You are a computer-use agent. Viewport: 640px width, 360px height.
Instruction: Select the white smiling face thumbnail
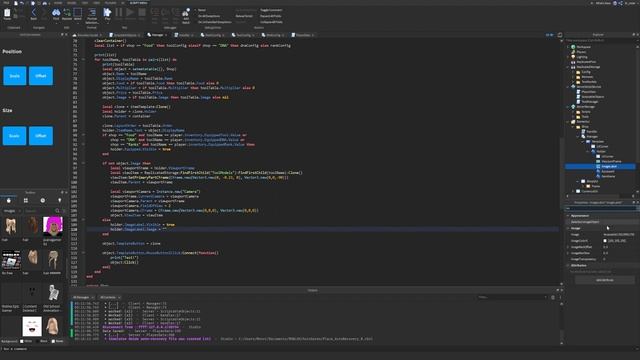point(32,327)
